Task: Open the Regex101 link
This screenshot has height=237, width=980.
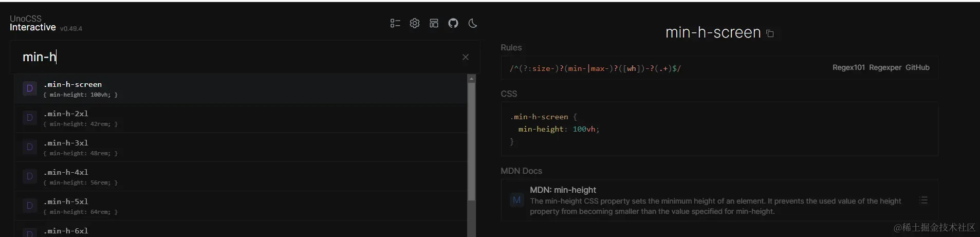Action: coord(848,67)
